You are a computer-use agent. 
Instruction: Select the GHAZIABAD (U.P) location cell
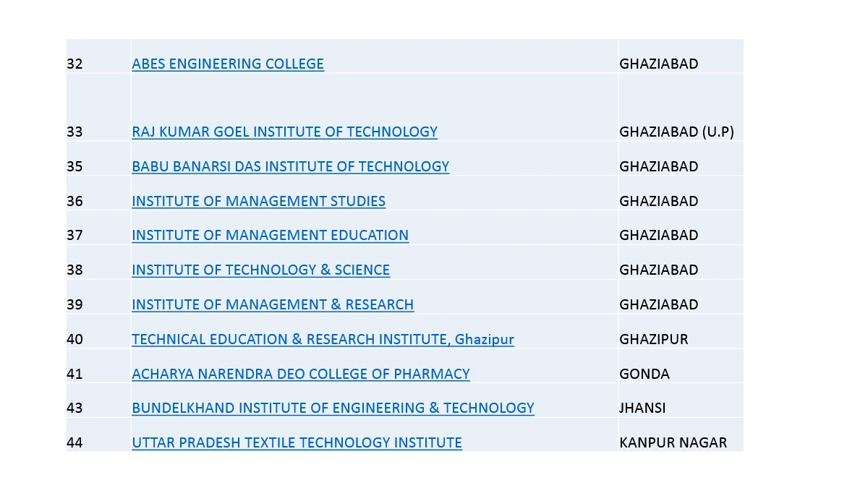coord(676,132)
